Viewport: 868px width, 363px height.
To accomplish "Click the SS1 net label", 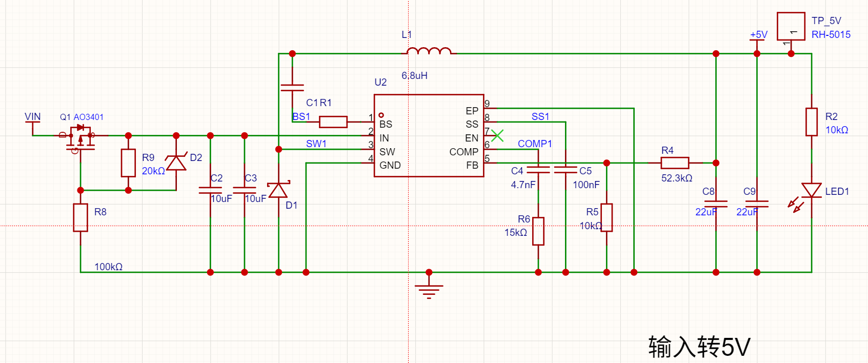I will click(x=540, y=116).
